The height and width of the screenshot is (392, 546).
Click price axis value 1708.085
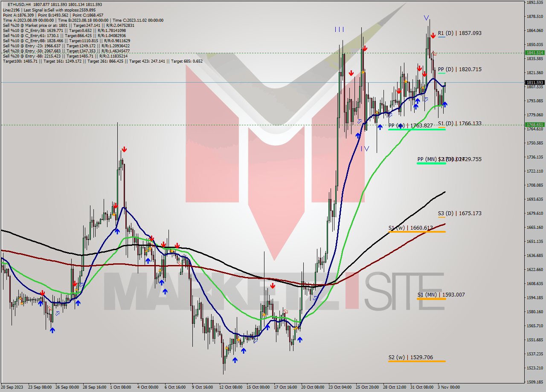534,185
